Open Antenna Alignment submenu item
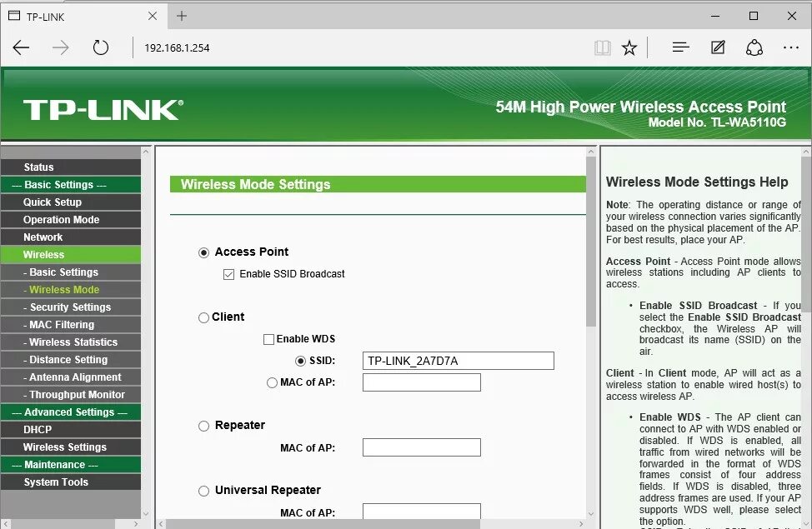 pos(70,377)
